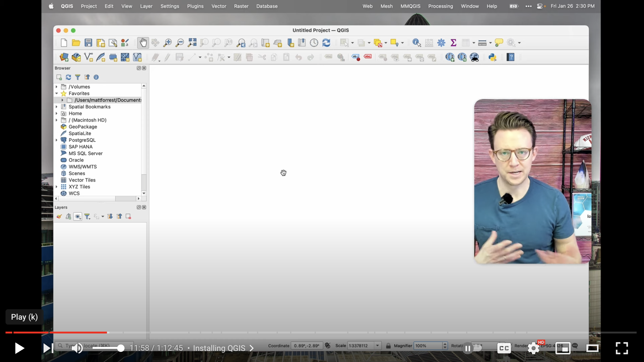This screenshot has height=362, width=644.
Task: Click the Map Tips speech bubble icon
Action: pos(499,43)
